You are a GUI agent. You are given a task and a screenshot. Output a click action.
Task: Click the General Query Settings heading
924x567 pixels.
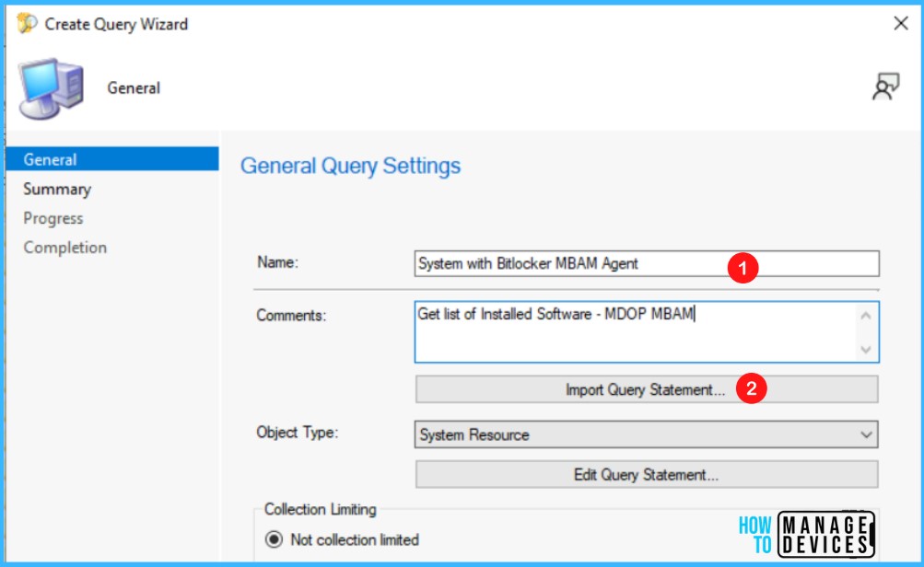(x=351, y=166)
